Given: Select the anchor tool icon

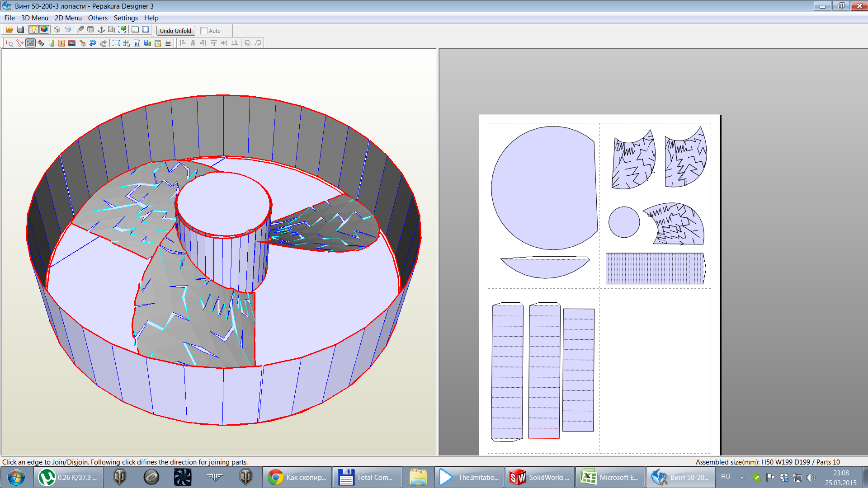Looking at the screenshot, I should click(101, 30).
